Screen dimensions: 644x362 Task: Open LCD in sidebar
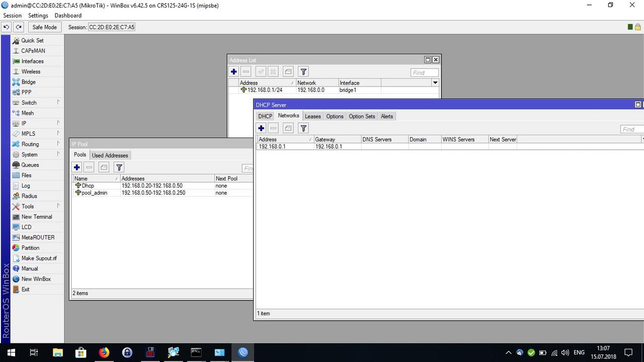pyautogui.click(x=26, y=227)
